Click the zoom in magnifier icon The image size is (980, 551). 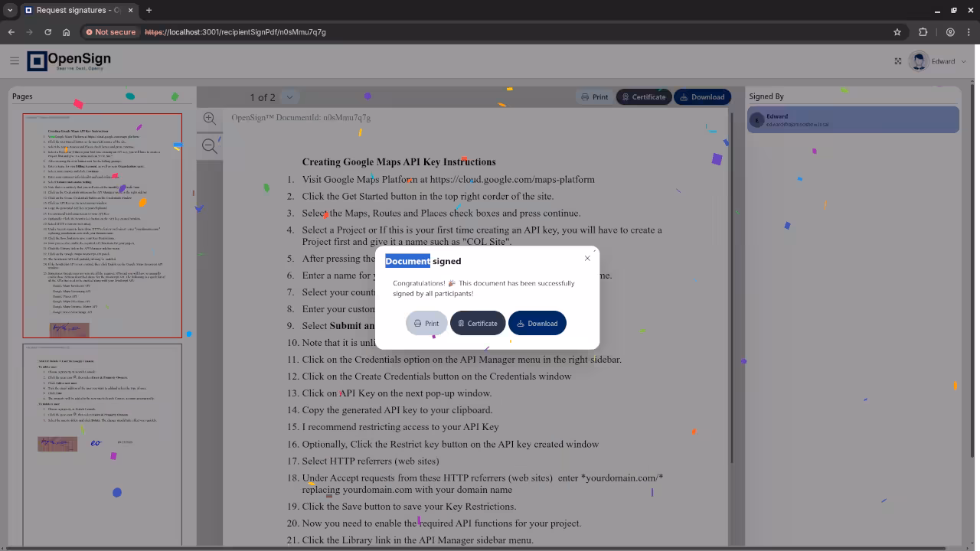pos(209,118)
